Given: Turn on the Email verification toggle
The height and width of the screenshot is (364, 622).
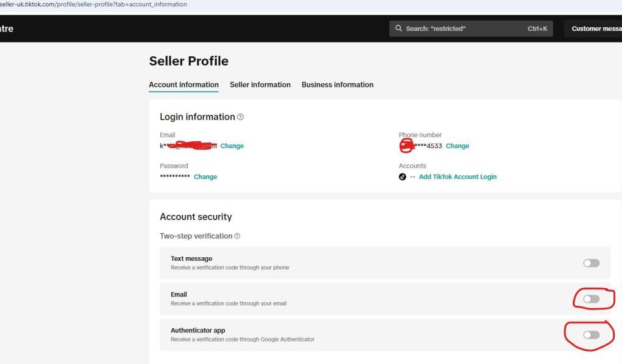Looking at the screenshot, I should [x=591, y=299].
